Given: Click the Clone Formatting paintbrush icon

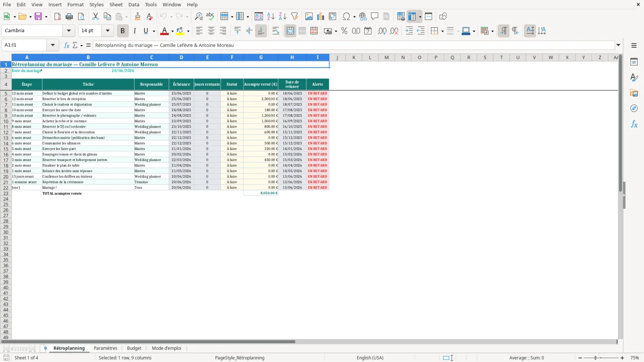Looking at the screenshot, I should (138, 16).
